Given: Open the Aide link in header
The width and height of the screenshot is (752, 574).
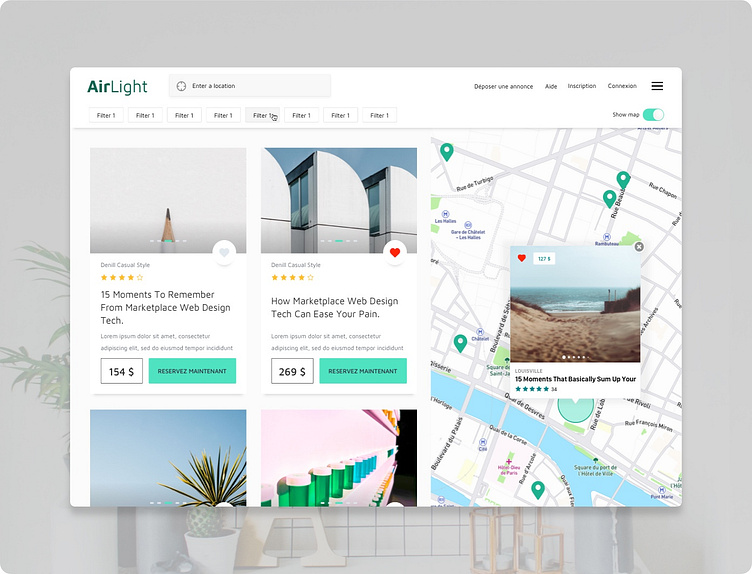Looking at the screenshot, I should pyautogui.click(x=551, y=87).
